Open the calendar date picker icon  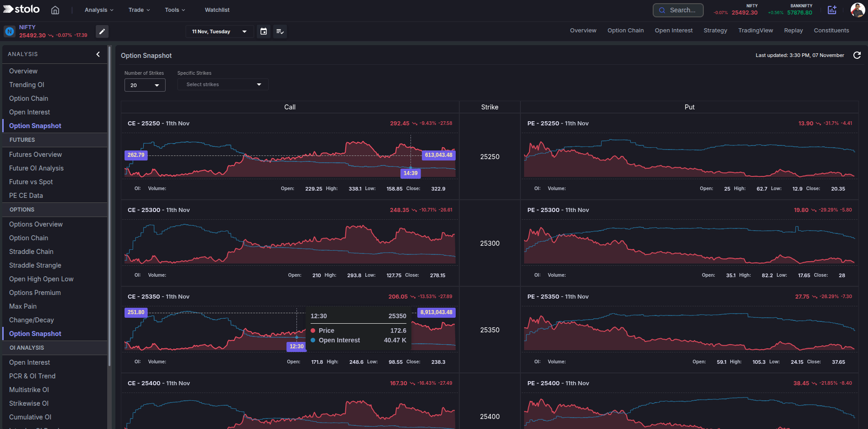[263, 31]
